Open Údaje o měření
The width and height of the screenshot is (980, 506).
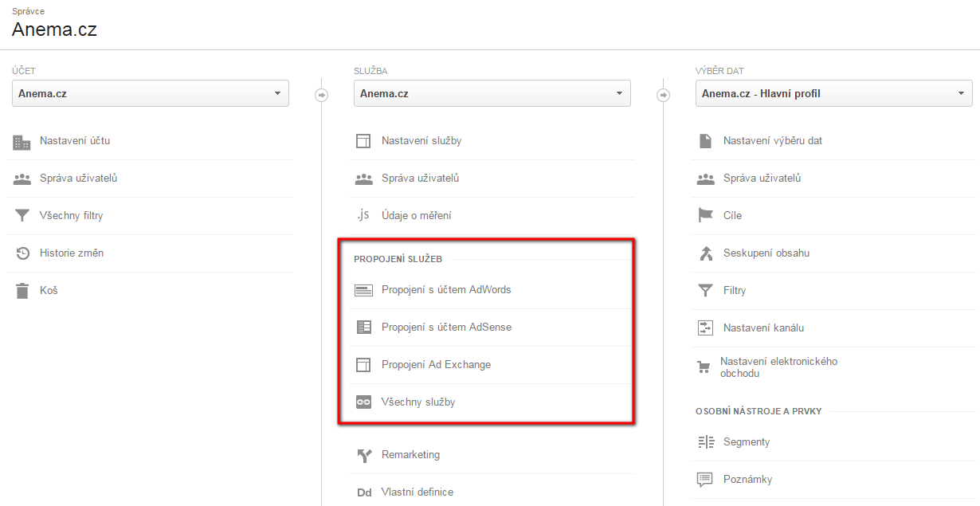coord(417,216)
